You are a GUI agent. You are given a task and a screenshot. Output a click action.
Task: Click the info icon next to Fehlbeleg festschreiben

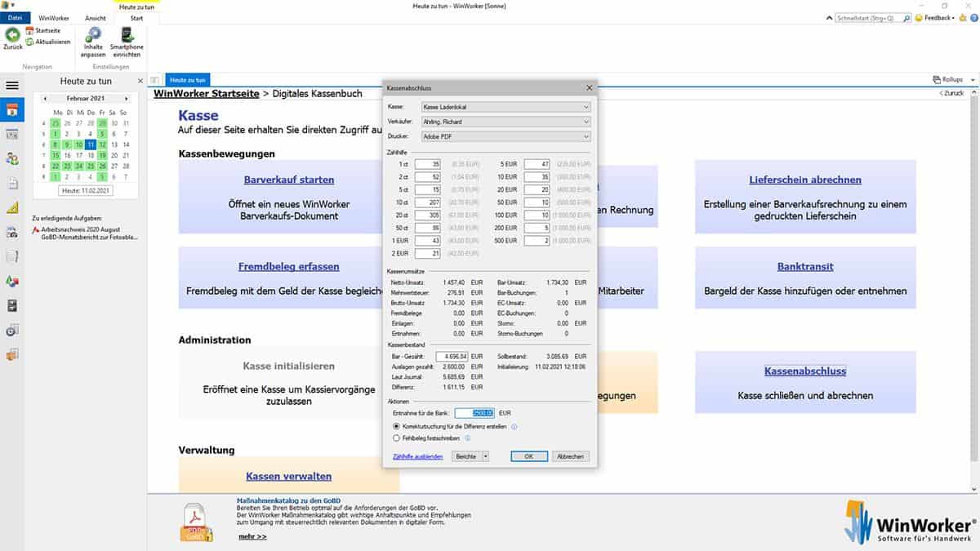pos(468,438)
